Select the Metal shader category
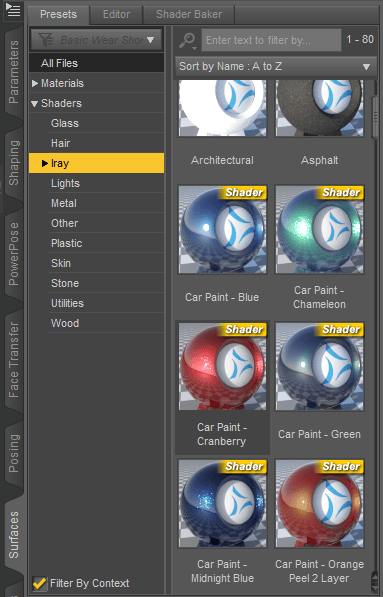 coord(107,203)
